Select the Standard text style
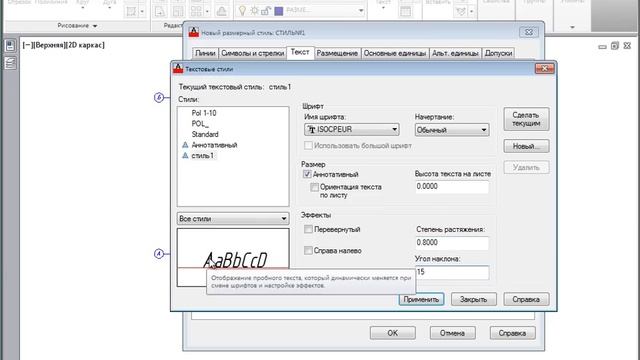 pos(205,134)
